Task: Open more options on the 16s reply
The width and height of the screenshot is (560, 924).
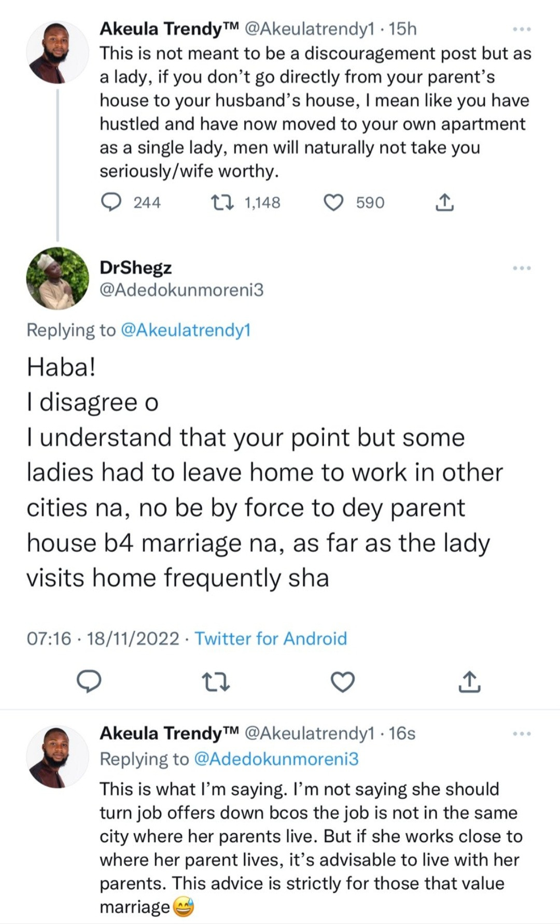Action: click(522, 734)
